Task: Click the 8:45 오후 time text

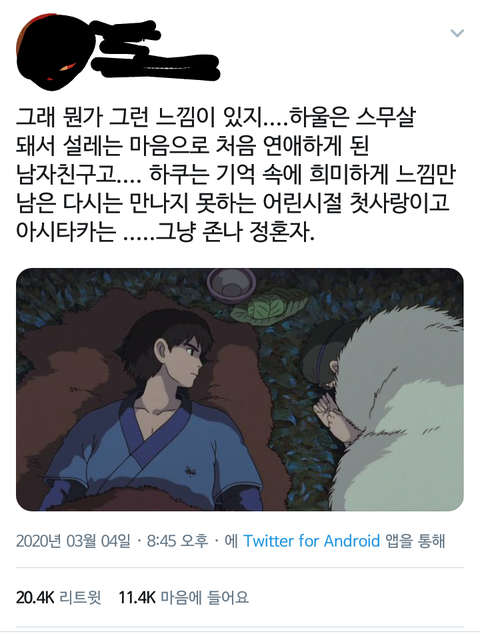Action: coord(177,541)
